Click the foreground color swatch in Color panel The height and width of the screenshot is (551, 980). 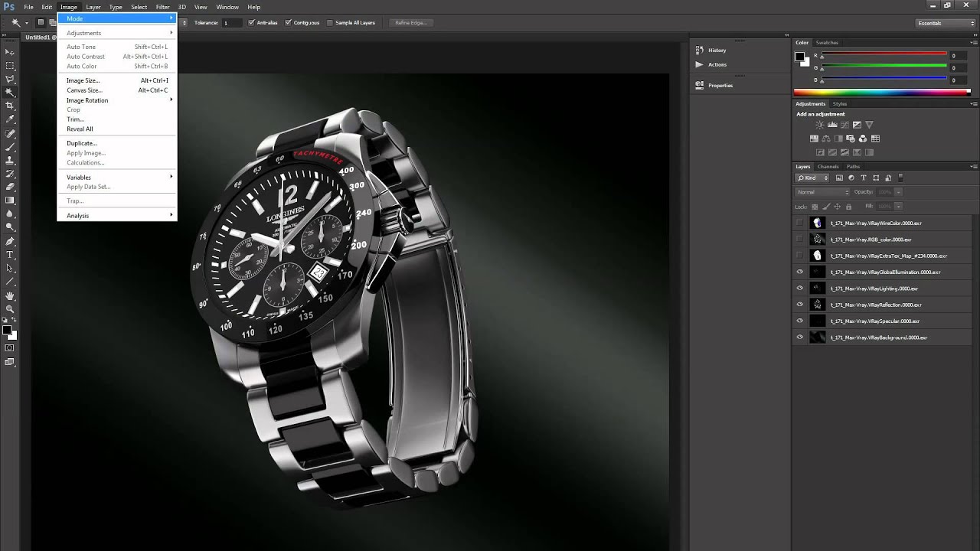coord(800,57)
